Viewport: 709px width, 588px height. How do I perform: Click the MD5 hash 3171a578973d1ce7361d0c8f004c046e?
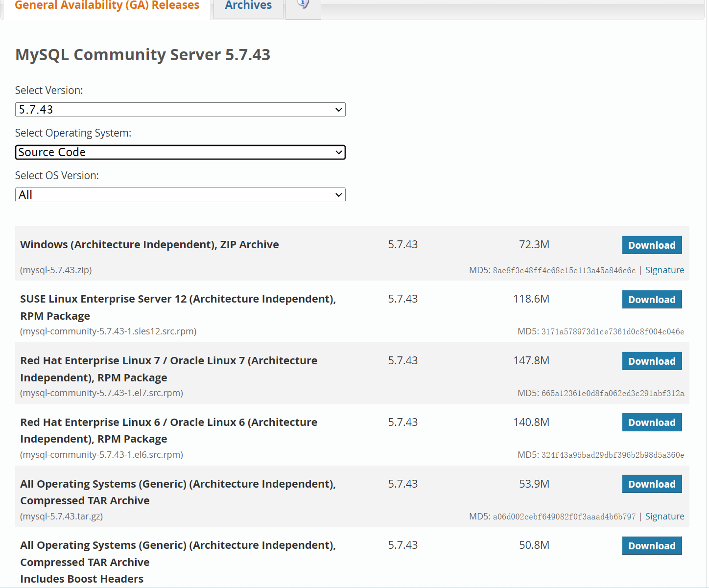pyautogui.click(x=613, y=332)
